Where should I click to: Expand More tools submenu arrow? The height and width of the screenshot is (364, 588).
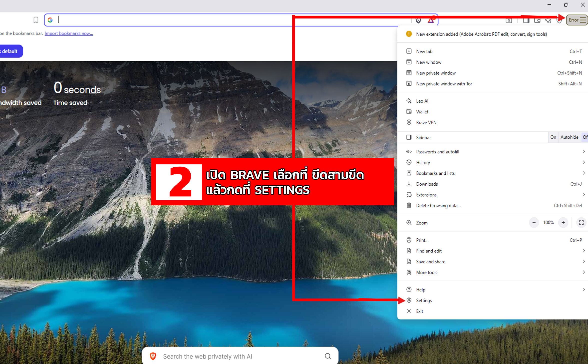tap(584, 272)
